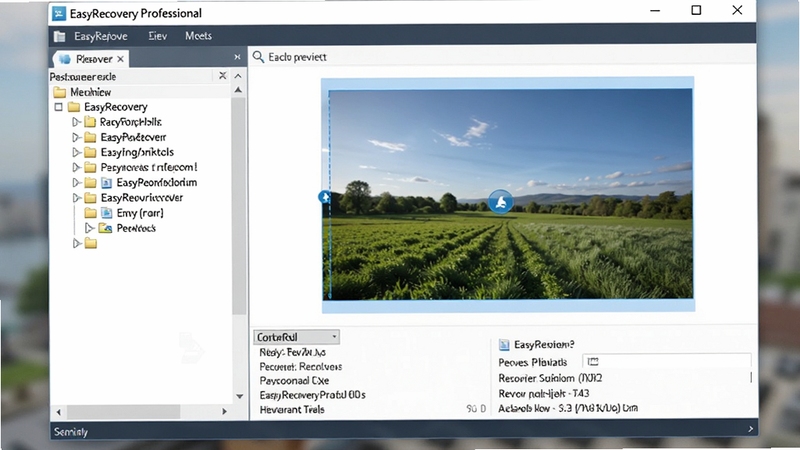Click the document icon before Emy (rorr)
Viewport: 800px width, 450px height.
pyautogui.click(x=106, y=213)
